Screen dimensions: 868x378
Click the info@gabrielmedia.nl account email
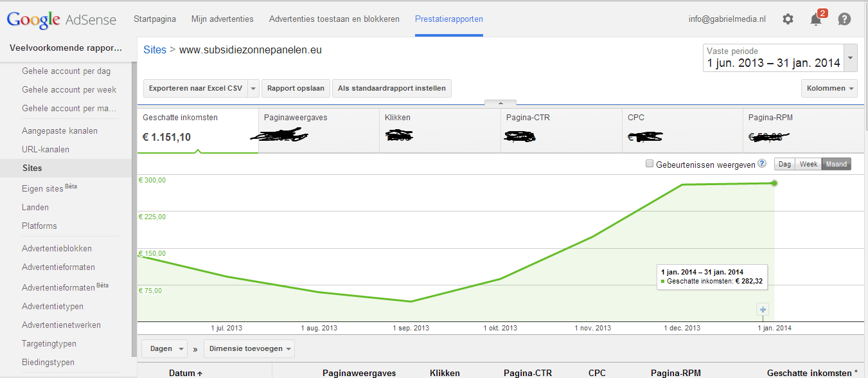tap(727, 19)
